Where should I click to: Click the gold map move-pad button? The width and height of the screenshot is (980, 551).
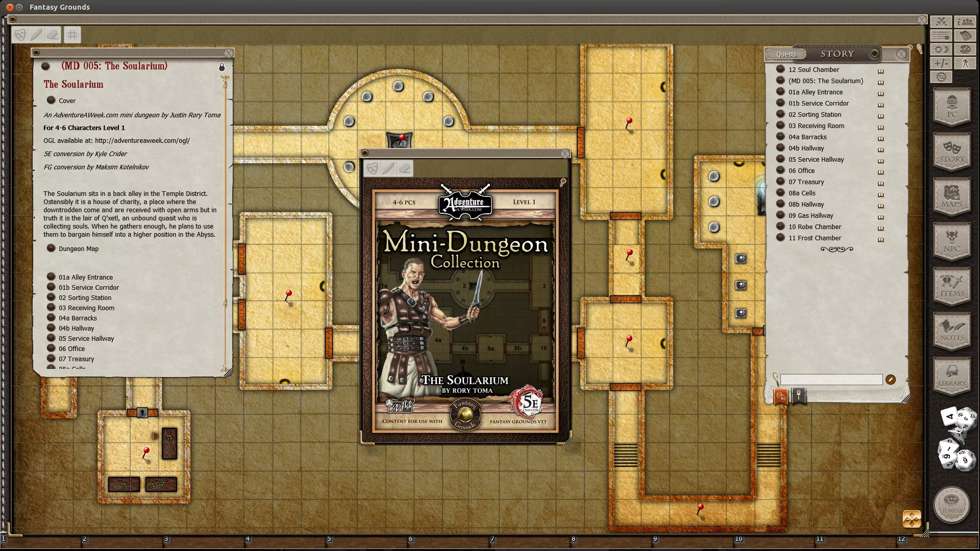pos(912,519)
